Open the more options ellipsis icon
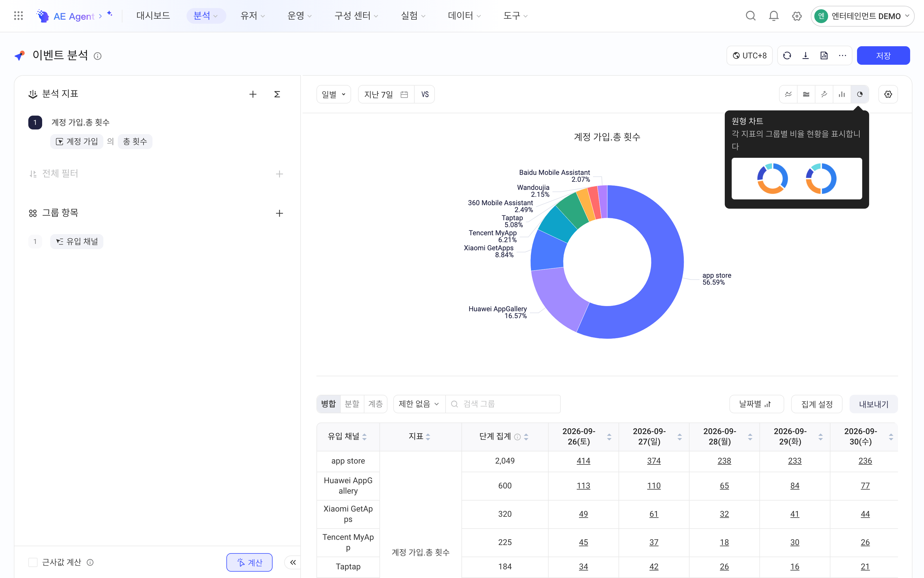Viewport: 924px width, 578px height. [x=842, y=55]
